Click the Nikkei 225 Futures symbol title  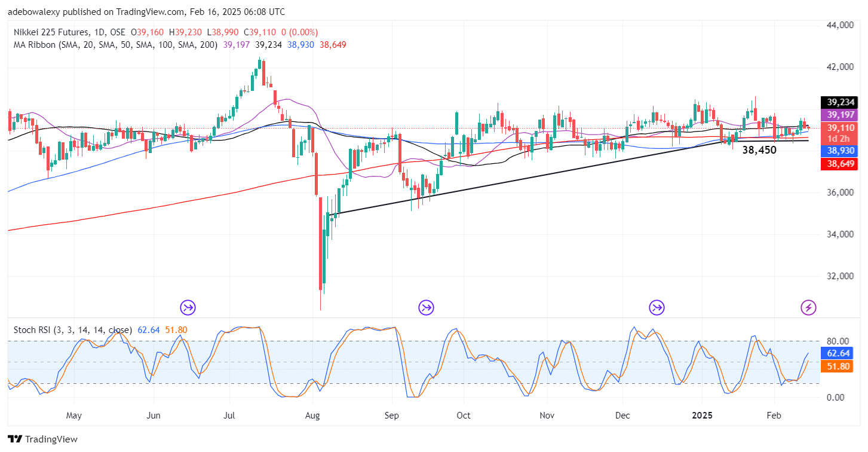(51, 32)
